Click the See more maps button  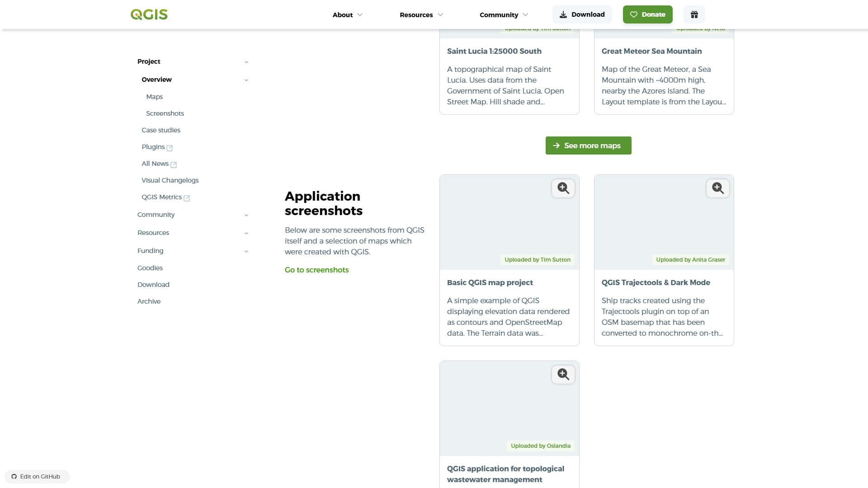coord(589,145)
